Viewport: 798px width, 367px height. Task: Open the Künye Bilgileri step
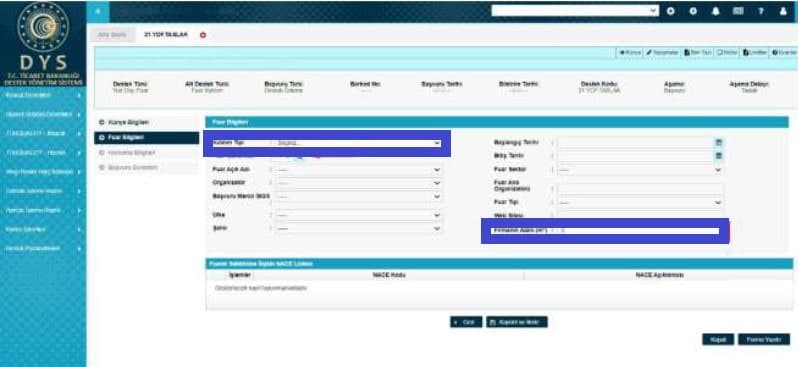pyautogui.click(x=147, y=123)
